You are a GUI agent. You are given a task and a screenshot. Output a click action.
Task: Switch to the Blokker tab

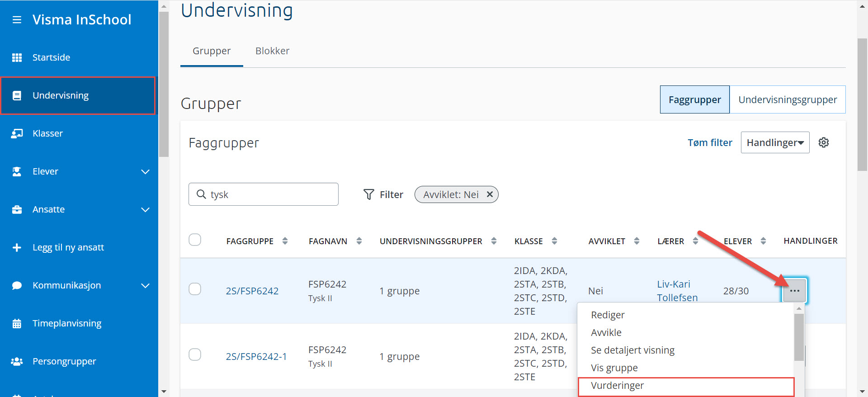click(272, 51)
